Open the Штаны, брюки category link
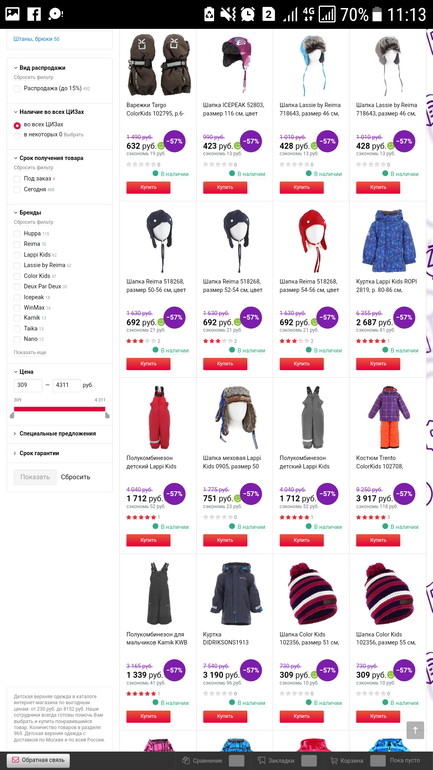The width and height of the screenshot is (433, 770). pos(36,39)
